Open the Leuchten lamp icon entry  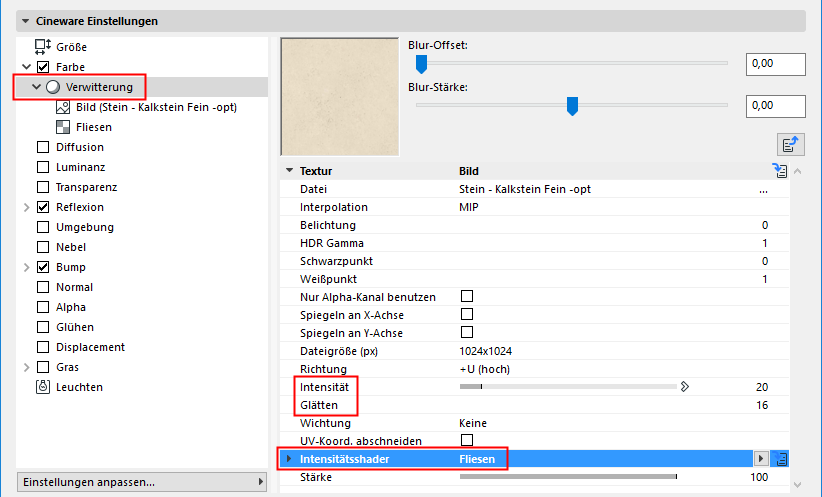click(43, 387)
